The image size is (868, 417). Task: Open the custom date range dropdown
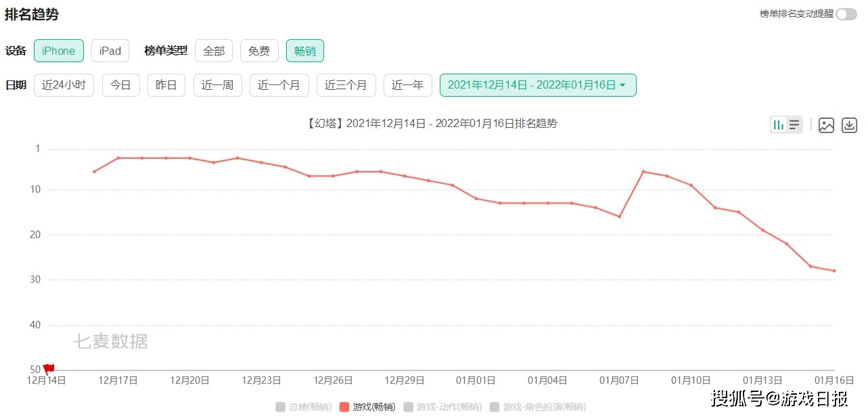tap(537, 85)
